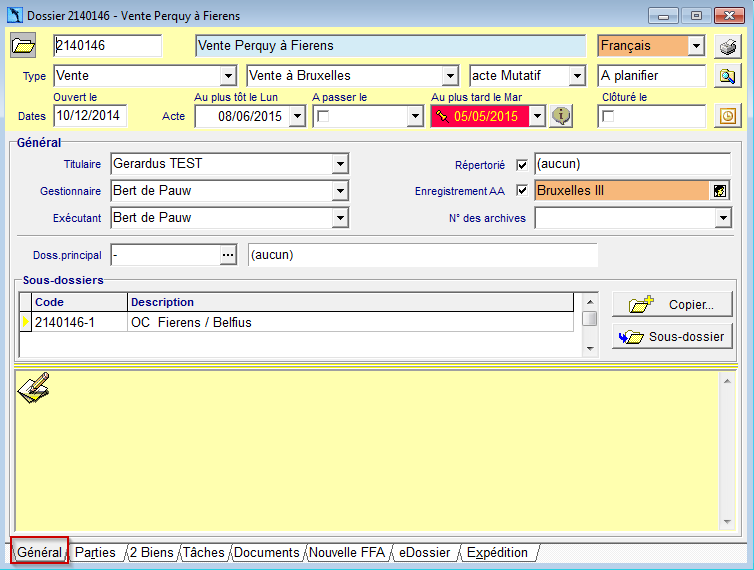Expand the Titulaire Gerardus TEST dropdown
754x570 pixels.
tap(340, 164)
